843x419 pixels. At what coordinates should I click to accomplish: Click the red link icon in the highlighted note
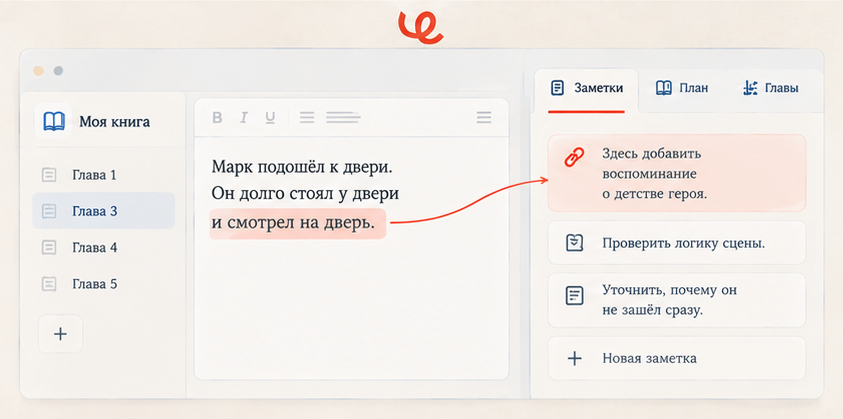coord(574,158)
